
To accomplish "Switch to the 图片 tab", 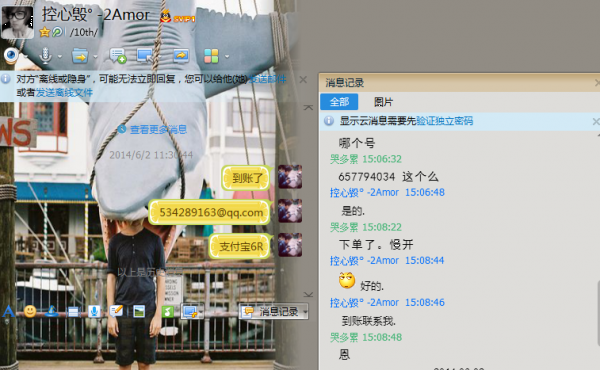I will click(x=383, y=102).
